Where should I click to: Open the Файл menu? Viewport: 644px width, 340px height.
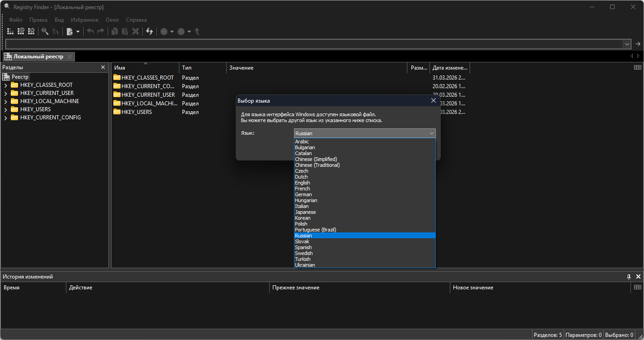click(15, 20)
